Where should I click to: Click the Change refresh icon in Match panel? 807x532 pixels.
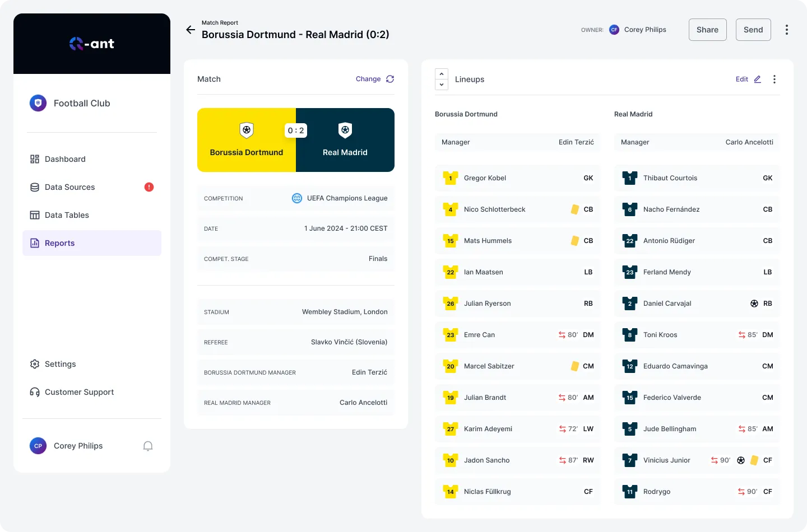[390, 79]
